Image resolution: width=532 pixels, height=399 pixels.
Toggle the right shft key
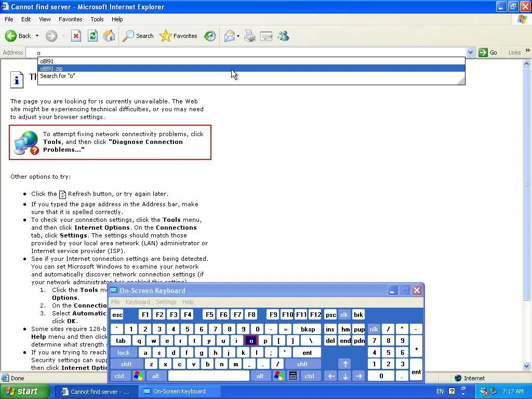click(302, 364)
